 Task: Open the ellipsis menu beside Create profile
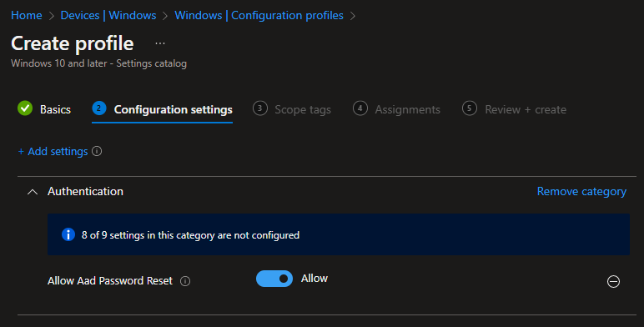[160, 43]
